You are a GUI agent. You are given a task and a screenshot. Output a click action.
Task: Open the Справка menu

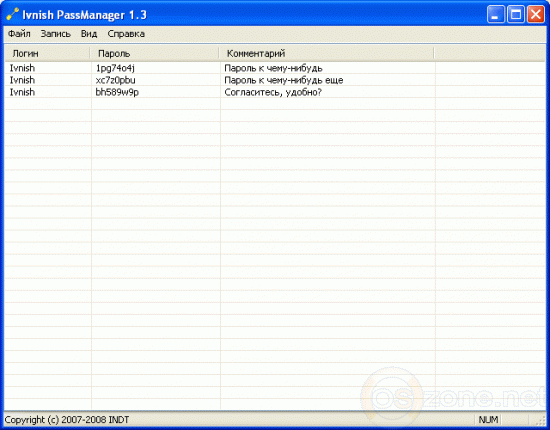[x=126, y=34]
